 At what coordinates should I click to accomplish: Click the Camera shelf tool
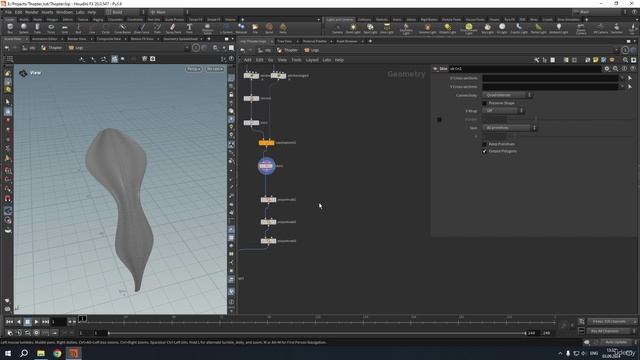coord(337,28)
